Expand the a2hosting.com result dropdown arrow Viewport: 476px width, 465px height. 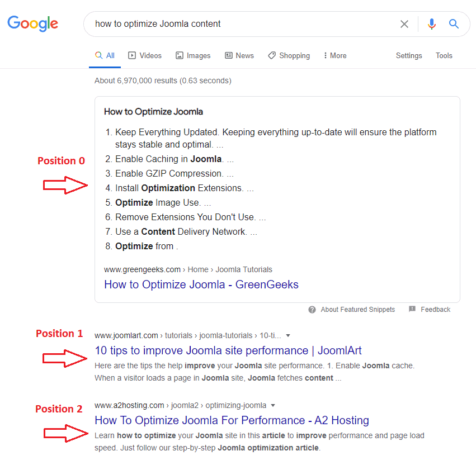[x=273, y=406]
